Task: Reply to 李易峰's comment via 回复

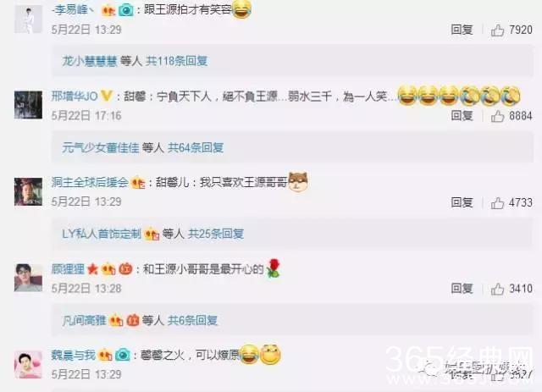Action: [462, 30]
